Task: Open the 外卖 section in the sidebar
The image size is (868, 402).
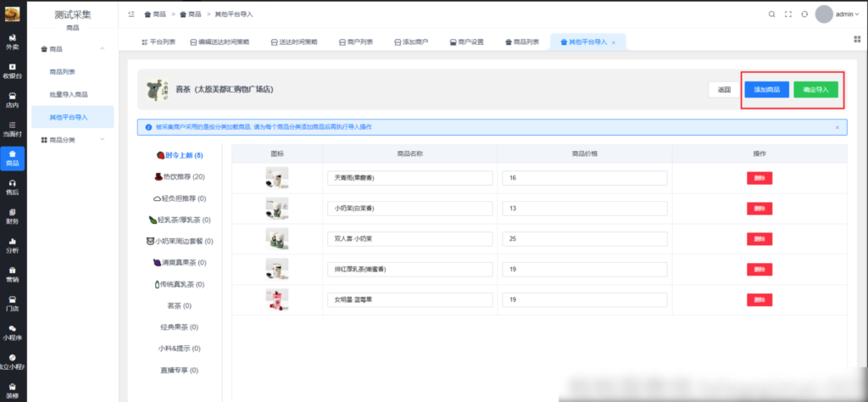Action: tap(13, 42)
